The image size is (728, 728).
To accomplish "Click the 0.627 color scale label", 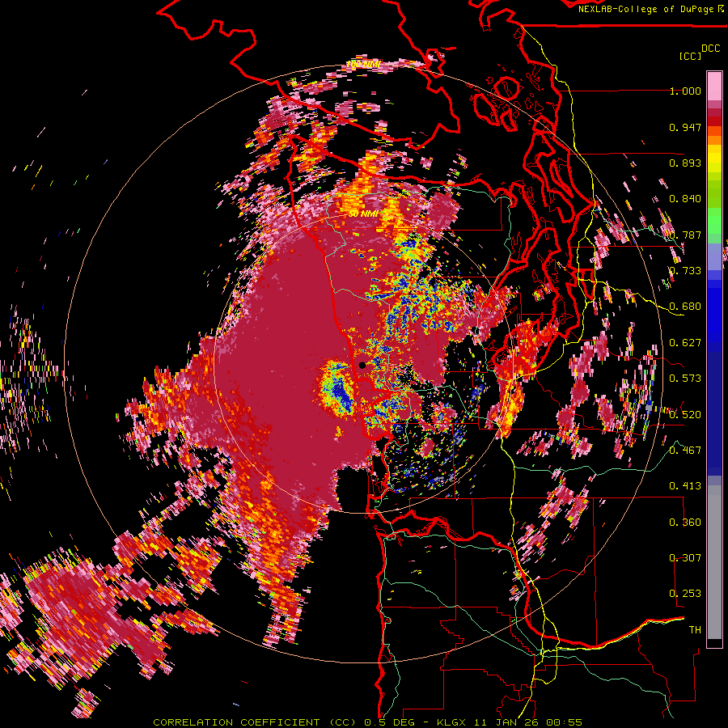I will click(x=685, y=343).
